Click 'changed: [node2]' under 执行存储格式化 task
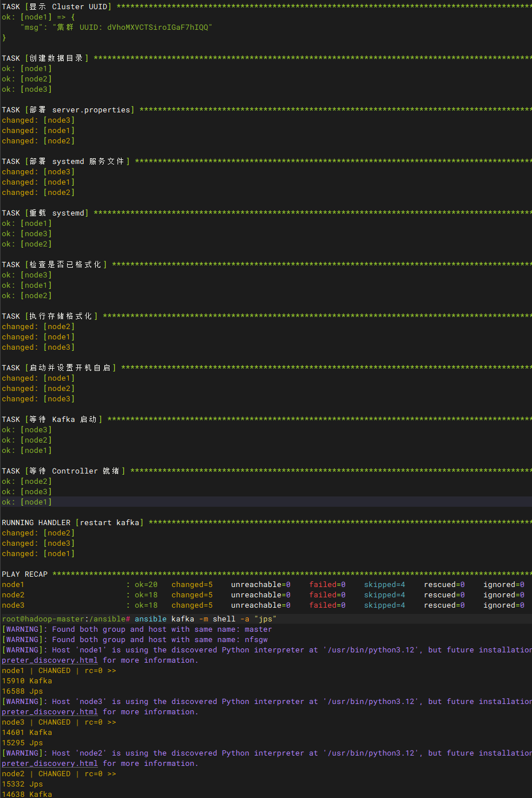 coord(38,327)
